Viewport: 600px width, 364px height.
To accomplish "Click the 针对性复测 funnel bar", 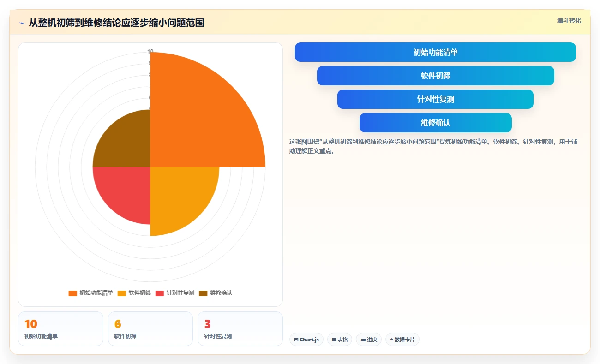I will [435, 99].
